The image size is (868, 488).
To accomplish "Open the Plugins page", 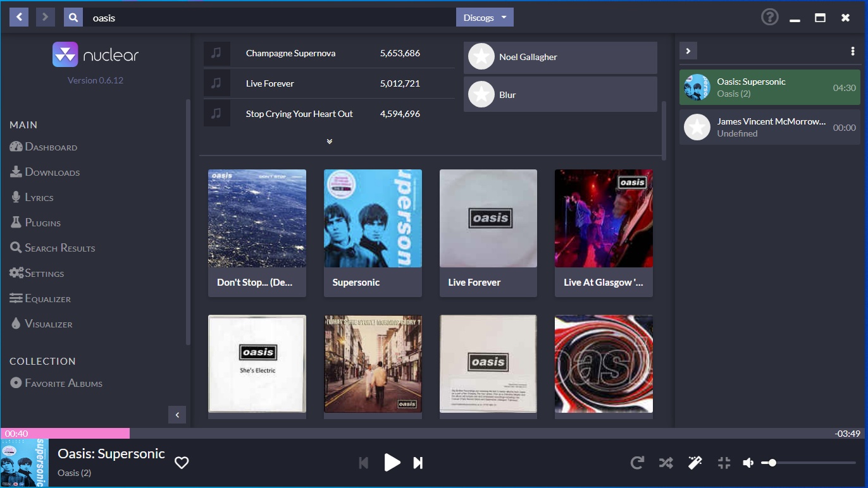I will [x=35, y=223].
